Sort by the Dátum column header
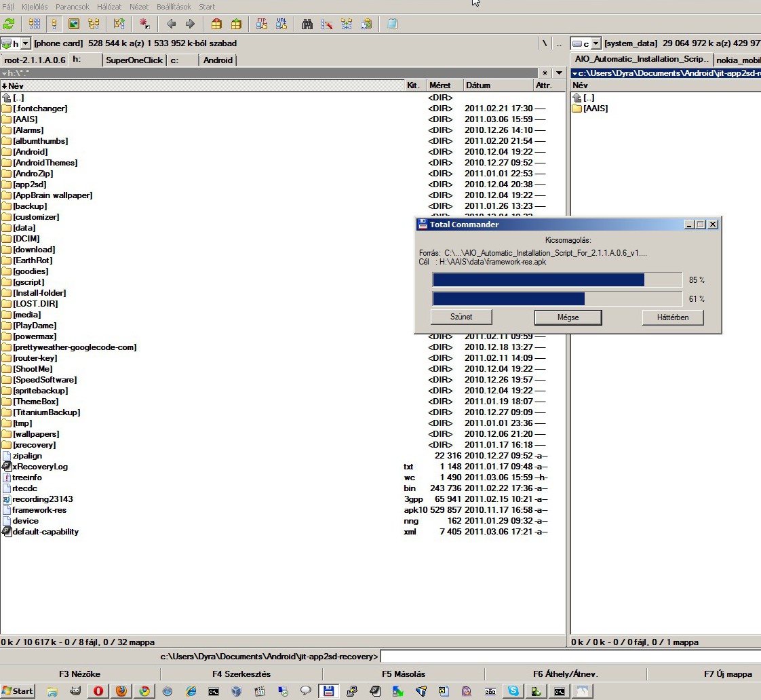Image resolution: width=761 pixels, height=700 pixels. coord(498,85)
